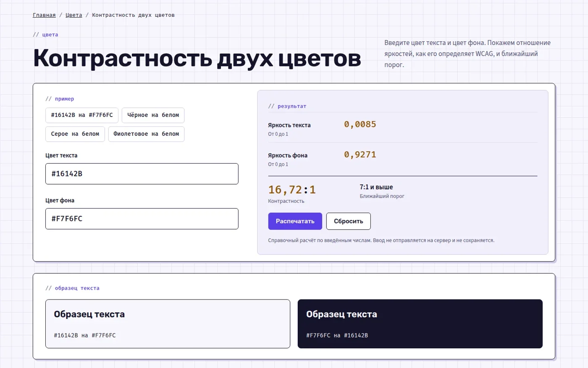Click the #F7F6FC на #16142B caption in dark card
Image resolution: width=588 pixels, height=368 pixels.
pyautogui.click(x=337, y=336)
